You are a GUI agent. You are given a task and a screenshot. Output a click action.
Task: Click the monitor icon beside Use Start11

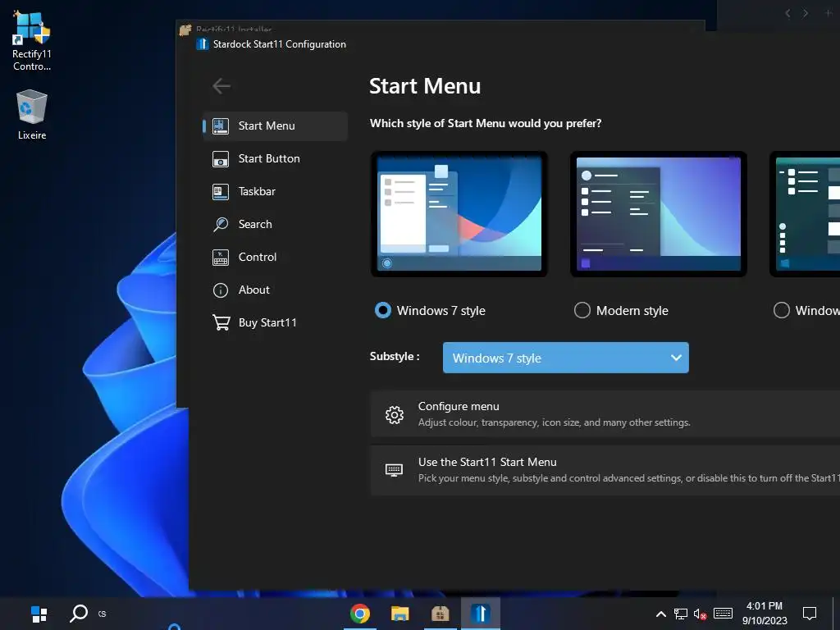click(x=395, y=470)
